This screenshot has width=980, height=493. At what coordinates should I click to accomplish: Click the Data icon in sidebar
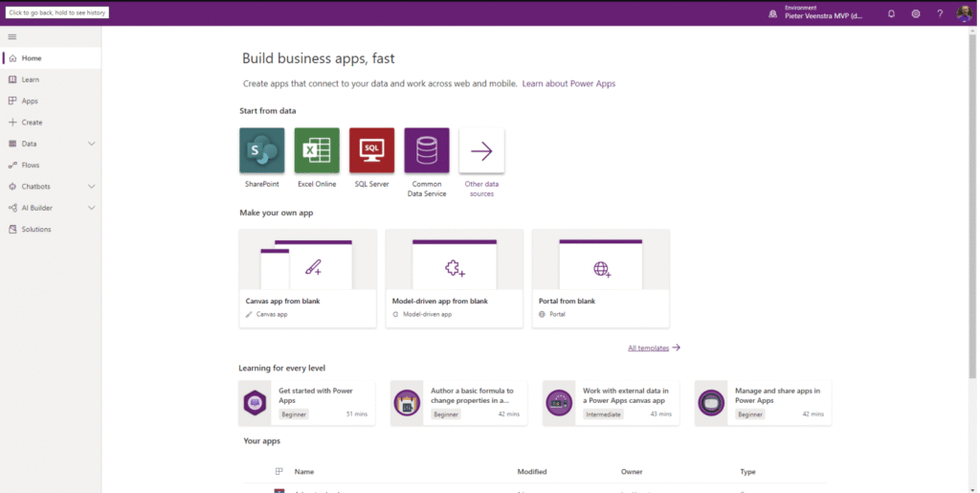12,144
